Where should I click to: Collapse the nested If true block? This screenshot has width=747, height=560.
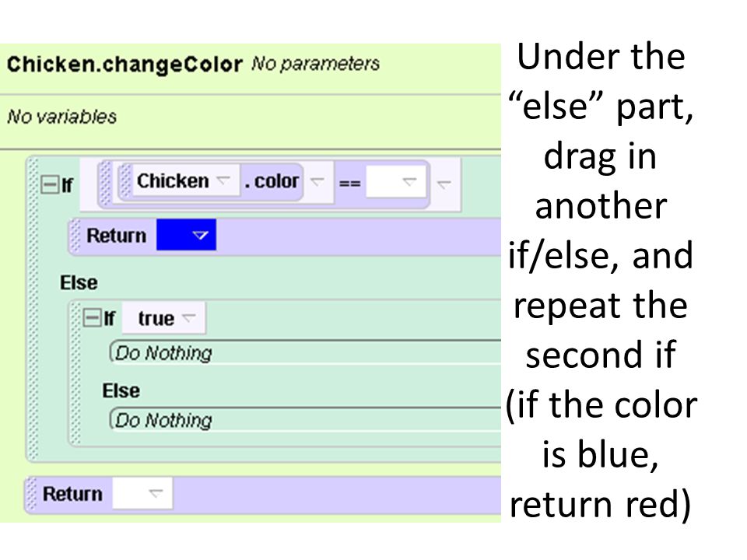pyautogui.click(x=92, y=317)
